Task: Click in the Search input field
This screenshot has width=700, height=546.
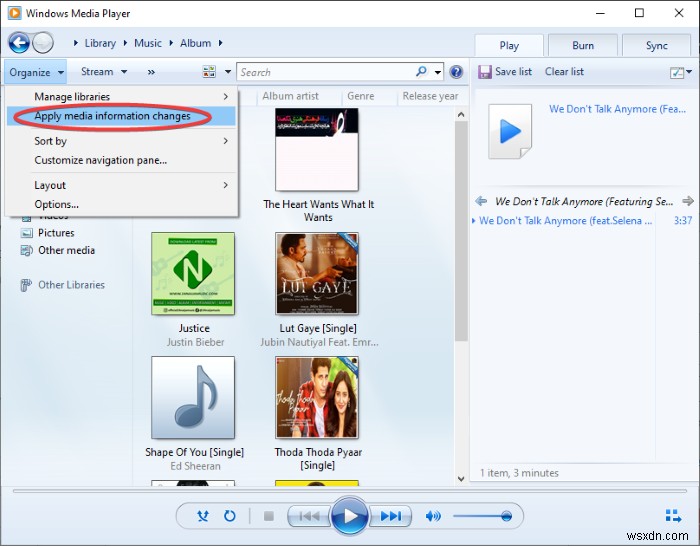Action: pos(326,72)
